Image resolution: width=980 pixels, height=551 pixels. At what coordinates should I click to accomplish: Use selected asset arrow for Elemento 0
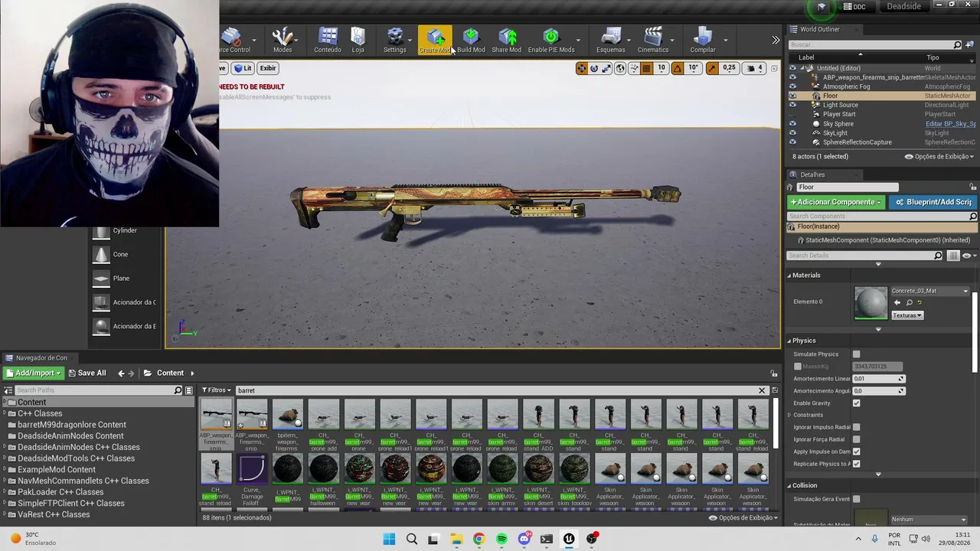(897, 302)
